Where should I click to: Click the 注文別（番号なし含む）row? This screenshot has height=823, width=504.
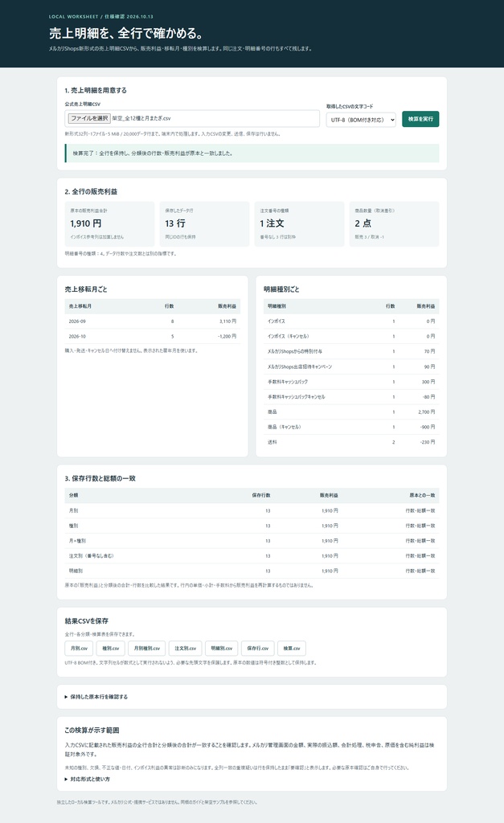pos(252,556)
